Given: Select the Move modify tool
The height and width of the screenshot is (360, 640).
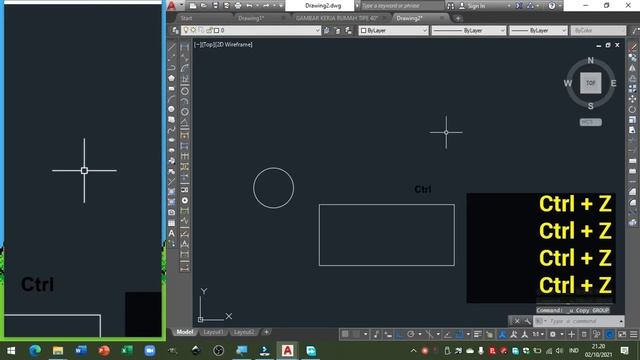Looking at the screenshot, I should coord(633,99).
